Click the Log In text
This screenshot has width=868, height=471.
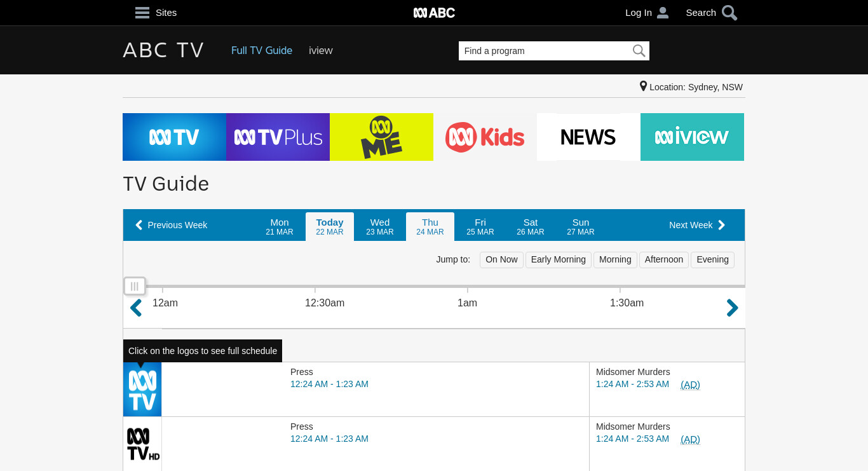pyautogui.click(x=639, y=13)
